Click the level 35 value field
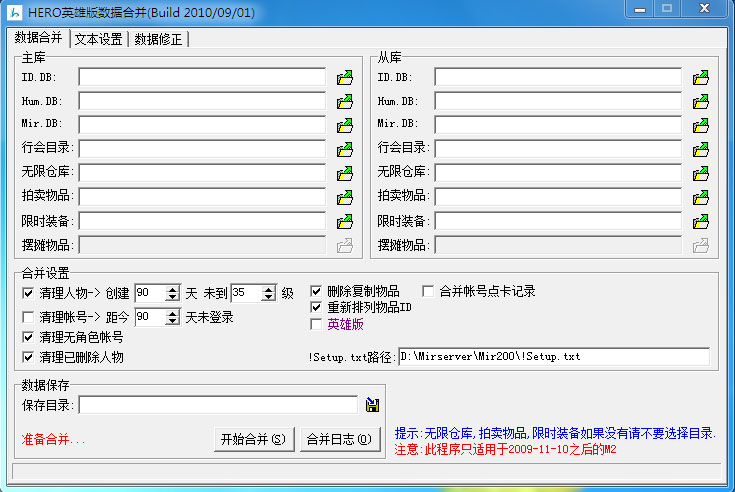 tap(246, 293)
